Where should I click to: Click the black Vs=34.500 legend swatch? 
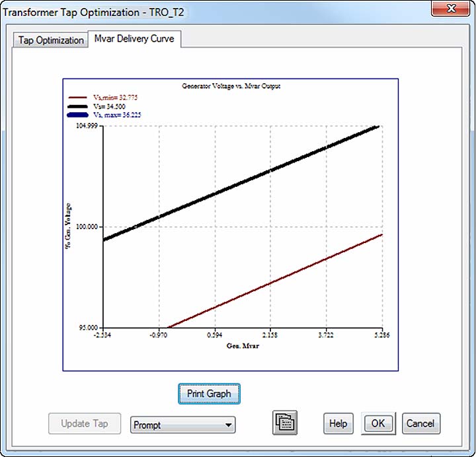[79, 106]
